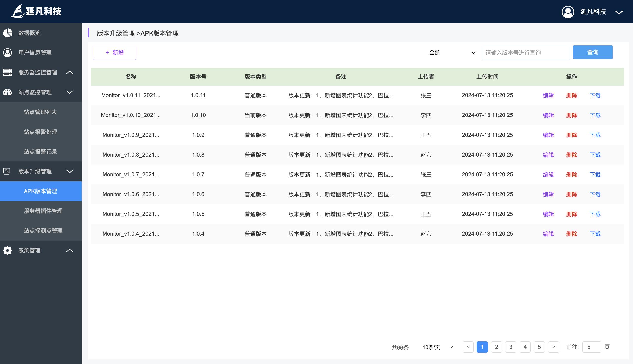
Task: Select the 站点报警记录 menu item
Action: 40,152
